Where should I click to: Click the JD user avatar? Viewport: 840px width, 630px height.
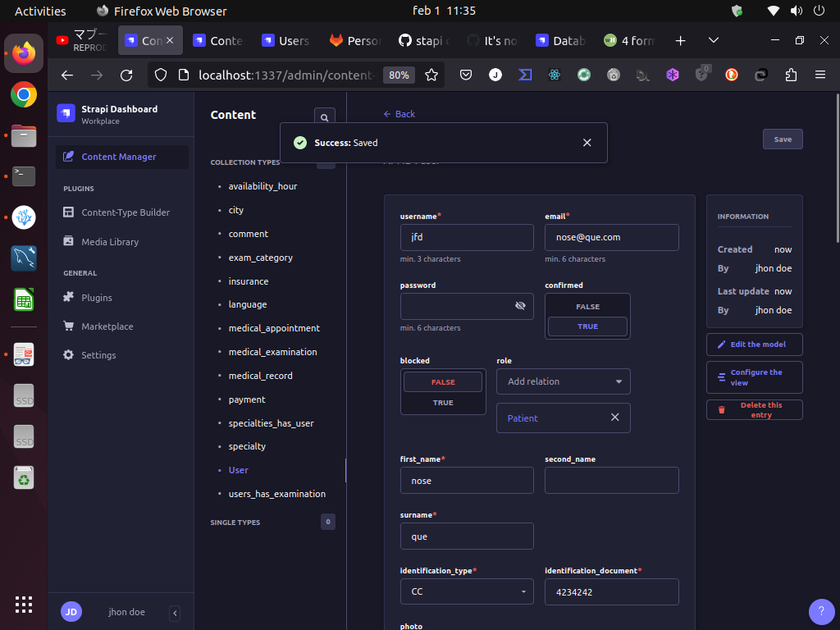pyautogui.click(x=71, y=612)
